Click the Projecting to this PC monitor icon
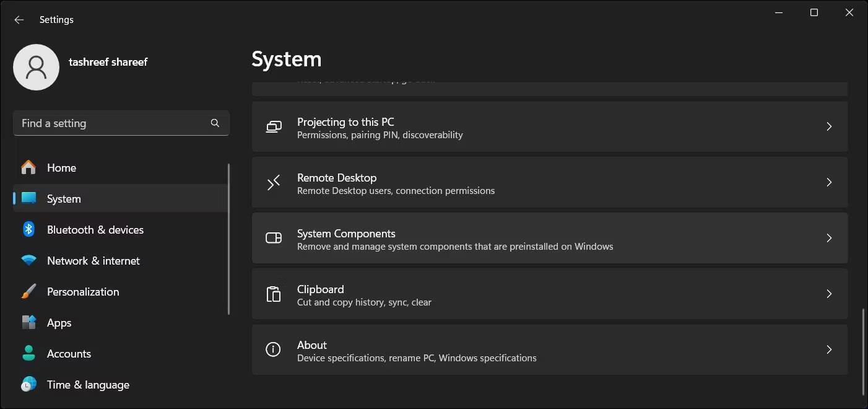This screenshot has width=868, height=409. (273, 126)
